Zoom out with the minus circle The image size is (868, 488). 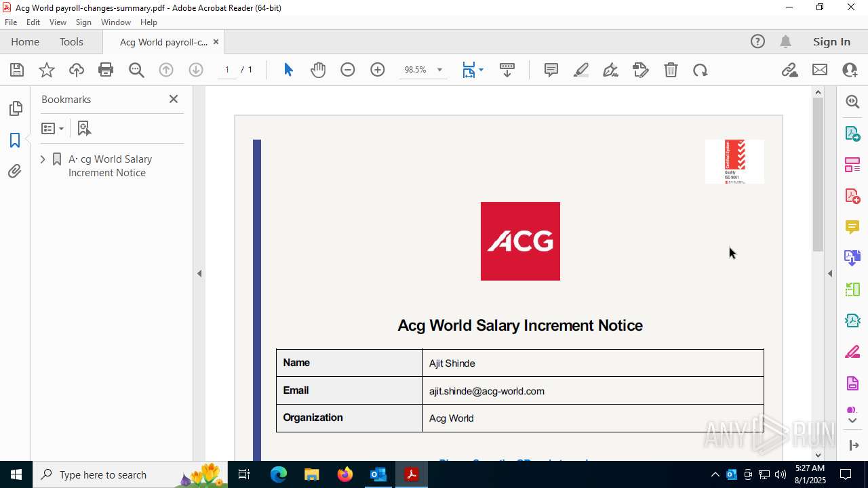pos(348,70)
